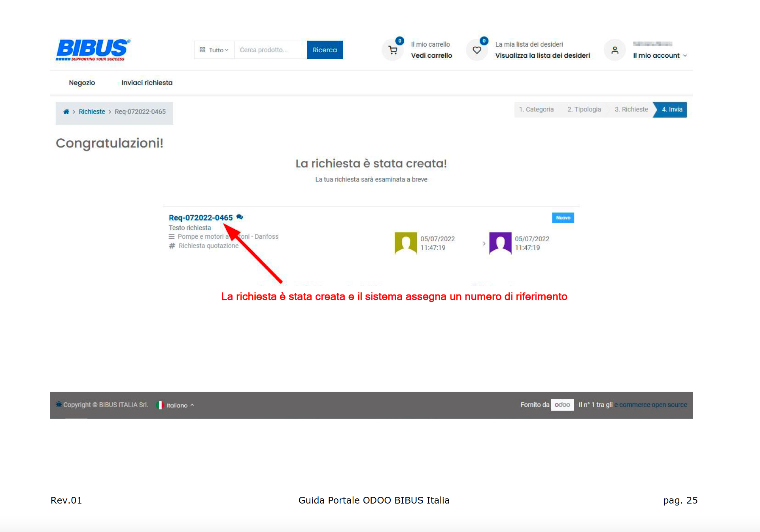Click the BIBUS logo
Screen dimensions: 760x532
pyautogui.click(x=93, y=50)
